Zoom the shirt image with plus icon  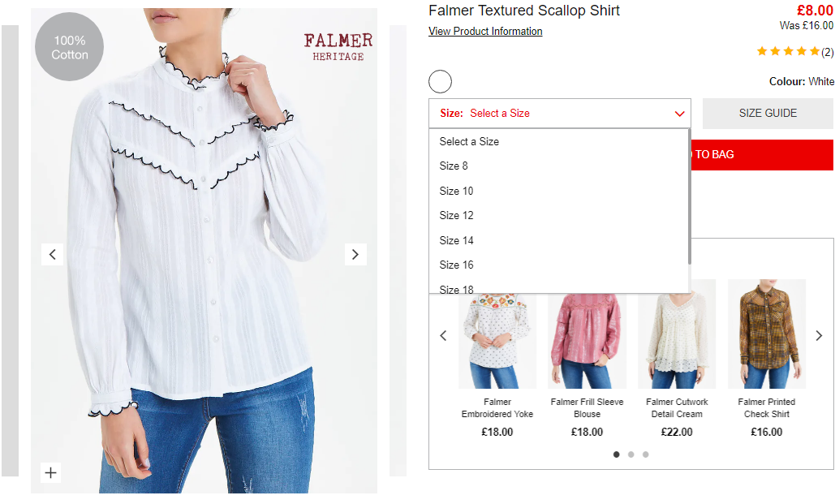click(50, 472)
